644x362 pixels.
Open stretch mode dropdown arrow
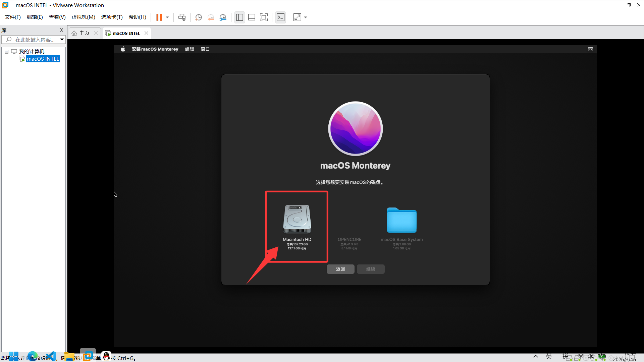pos(306,17)
